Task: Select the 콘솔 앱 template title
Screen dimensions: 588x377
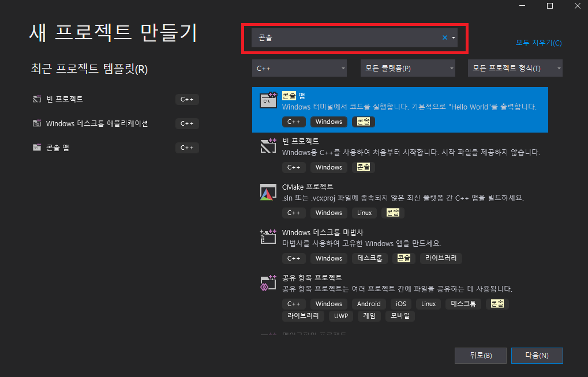Action: [293, 96]
